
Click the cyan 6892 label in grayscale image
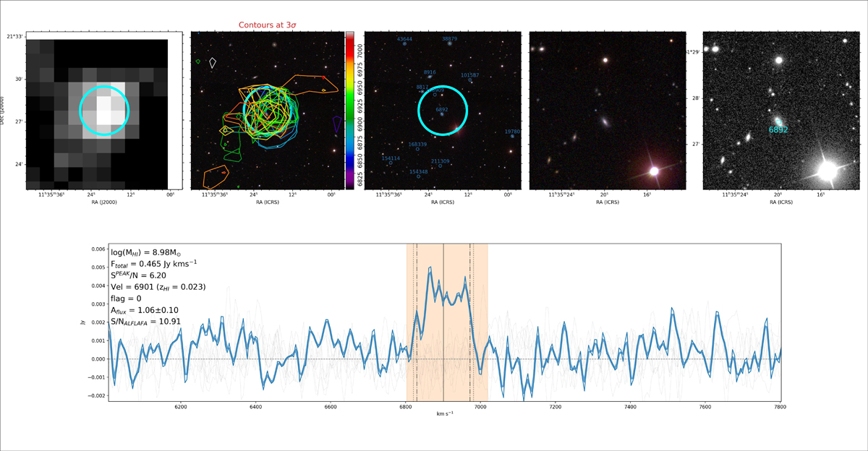tap(778, 130)
